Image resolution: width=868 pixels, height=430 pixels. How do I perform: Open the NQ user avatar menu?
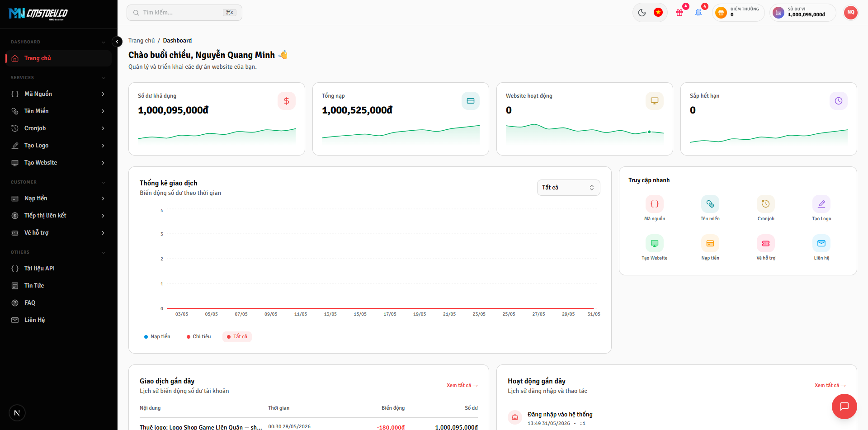(851, 13)
